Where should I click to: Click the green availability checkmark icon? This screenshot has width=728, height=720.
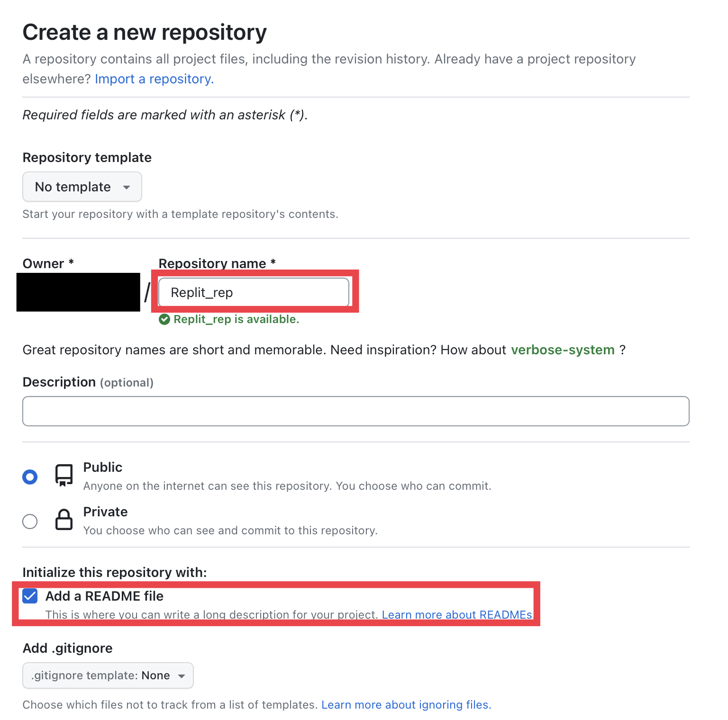click(x=164, y=319)
